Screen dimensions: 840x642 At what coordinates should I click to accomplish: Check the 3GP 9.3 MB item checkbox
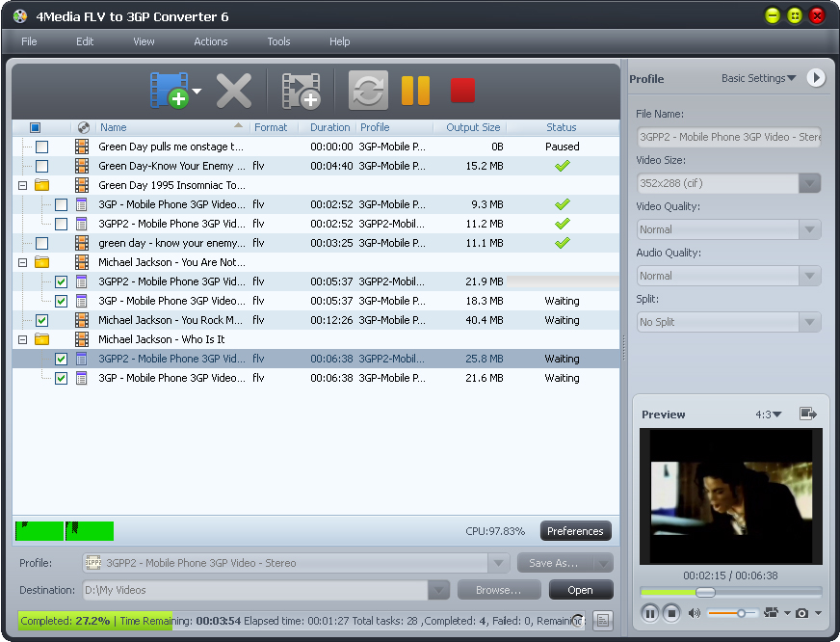click(61, 204)
